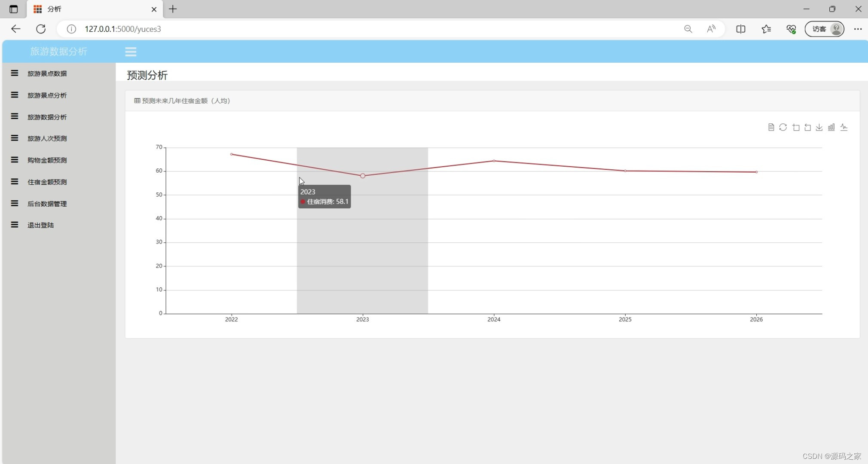
Task: Select 住宿金额预测 sidebar entry
Action: tap(47, 182)
